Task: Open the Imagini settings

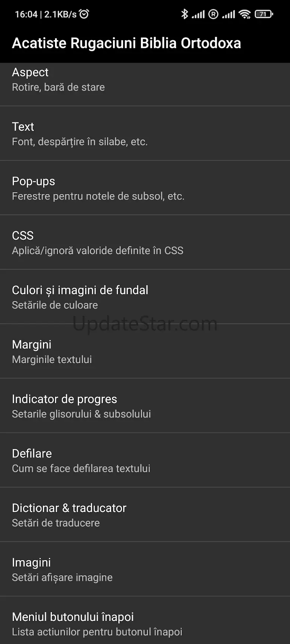Action: pos(145,569)
